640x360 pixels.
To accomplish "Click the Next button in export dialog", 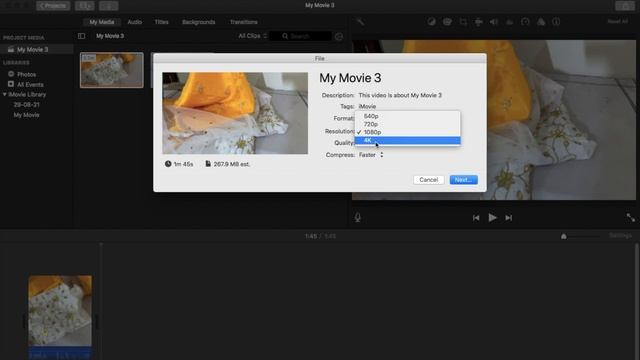I will pos(463,180).
